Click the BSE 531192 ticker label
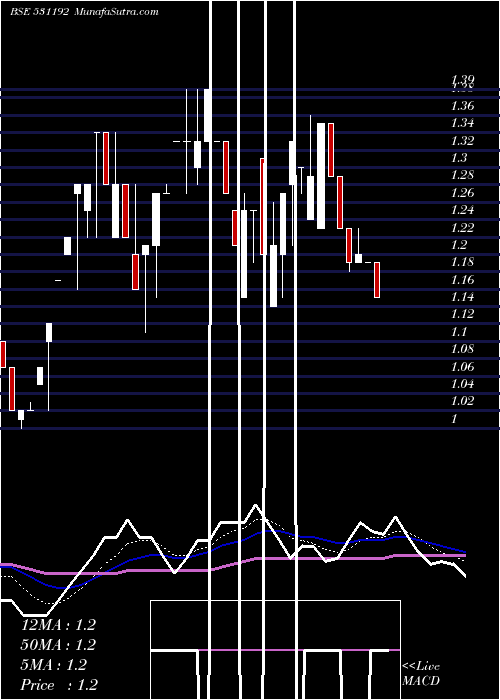Image resolution: width=500 pixels, height=700 pixels. pos(39,11)
